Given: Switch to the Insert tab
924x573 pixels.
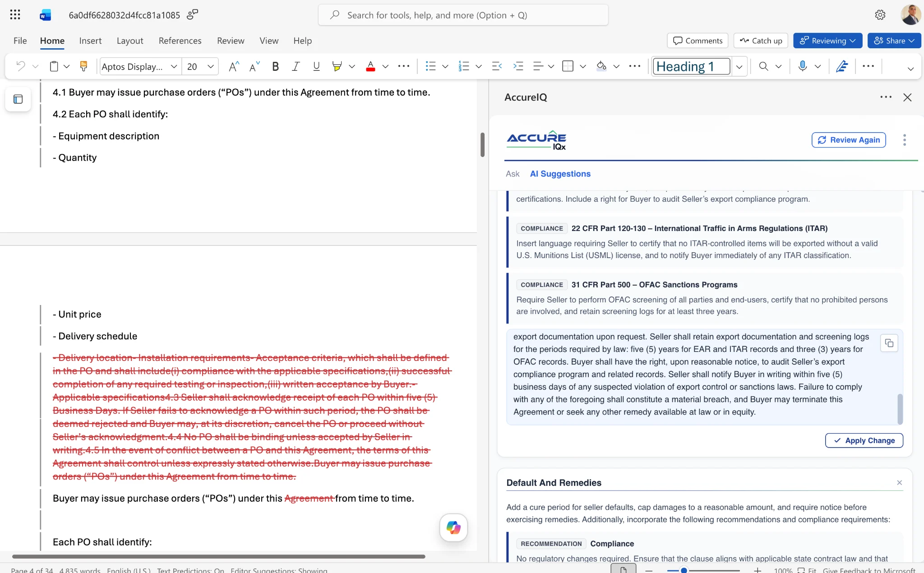Looking at the screenshot, I should (90, 41).
